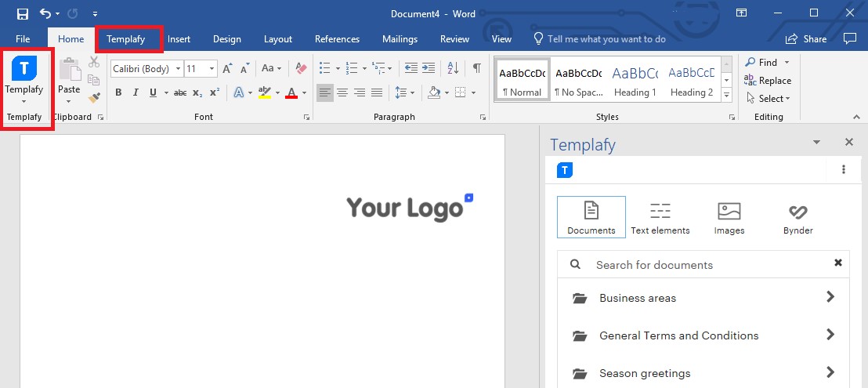
Task: Open the References tab
Action: (337, 38)
